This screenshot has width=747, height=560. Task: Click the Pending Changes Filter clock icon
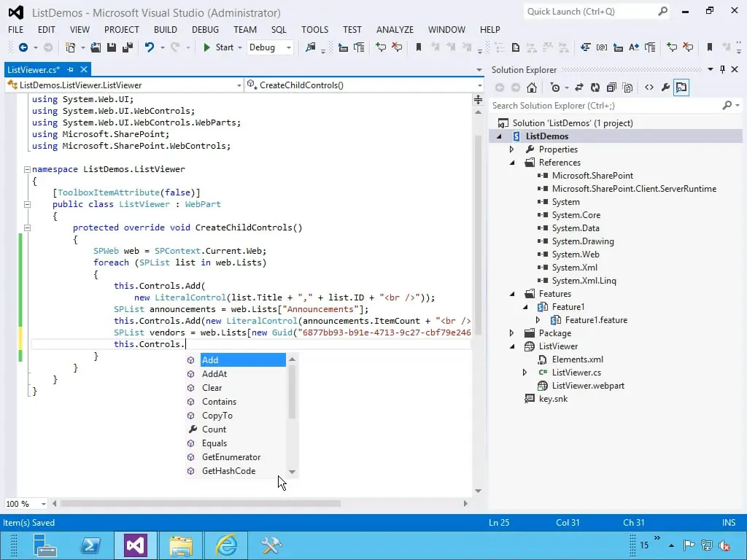(555, 87)
